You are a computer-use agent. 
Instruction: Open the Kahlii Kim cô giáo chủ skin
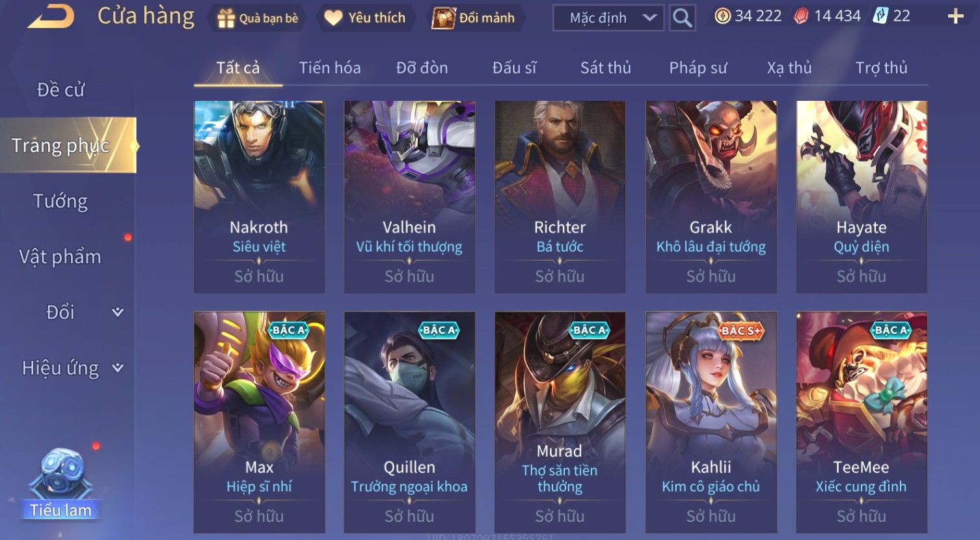pos(711,422)
